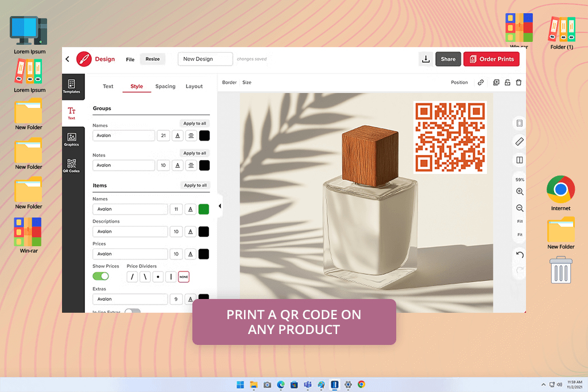Open the Graphics sidebar panel
Screen dimensions: 588x392
tap(71, 139)
